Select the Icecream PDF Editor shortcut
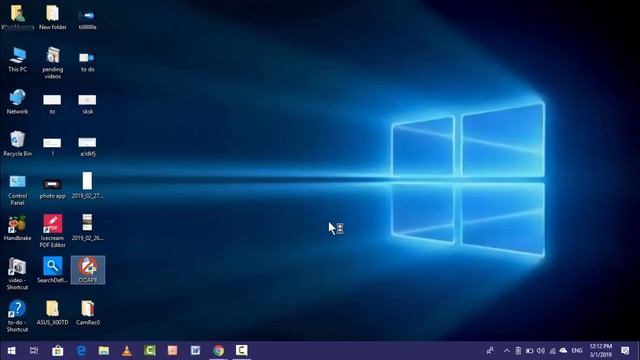 53,231
